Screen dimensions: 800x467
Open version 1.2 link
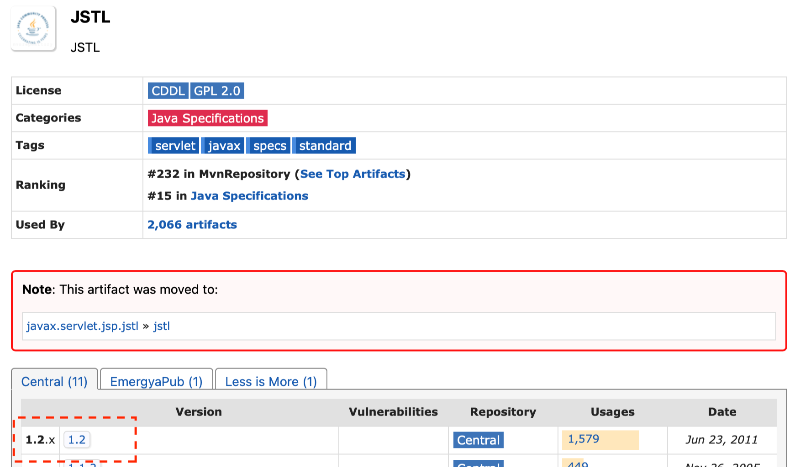77,440
